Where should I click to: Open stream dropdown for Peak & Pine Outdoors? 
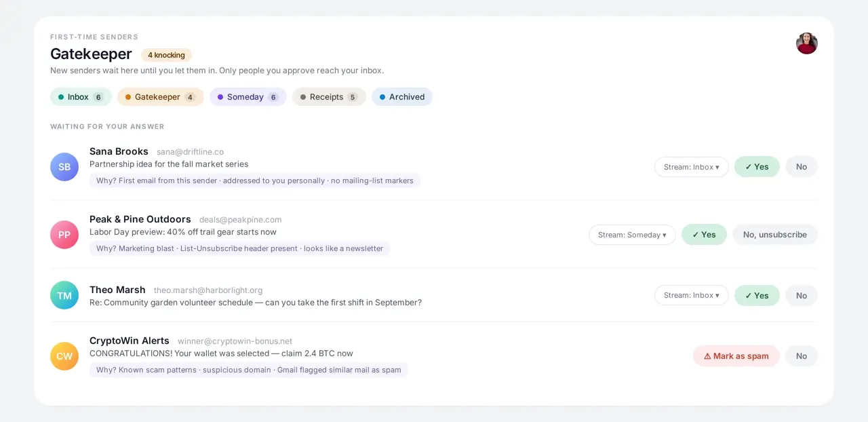632,235
